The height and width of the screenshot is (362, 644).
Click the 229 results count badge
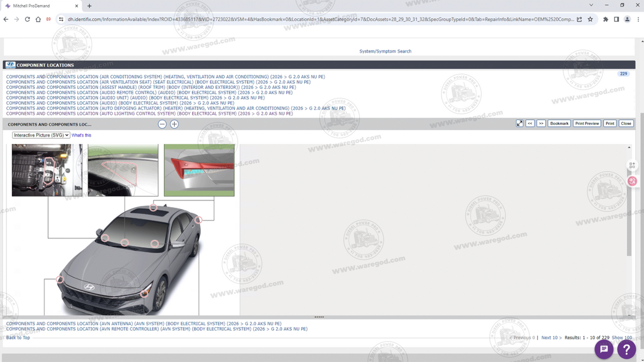[623, 74]
